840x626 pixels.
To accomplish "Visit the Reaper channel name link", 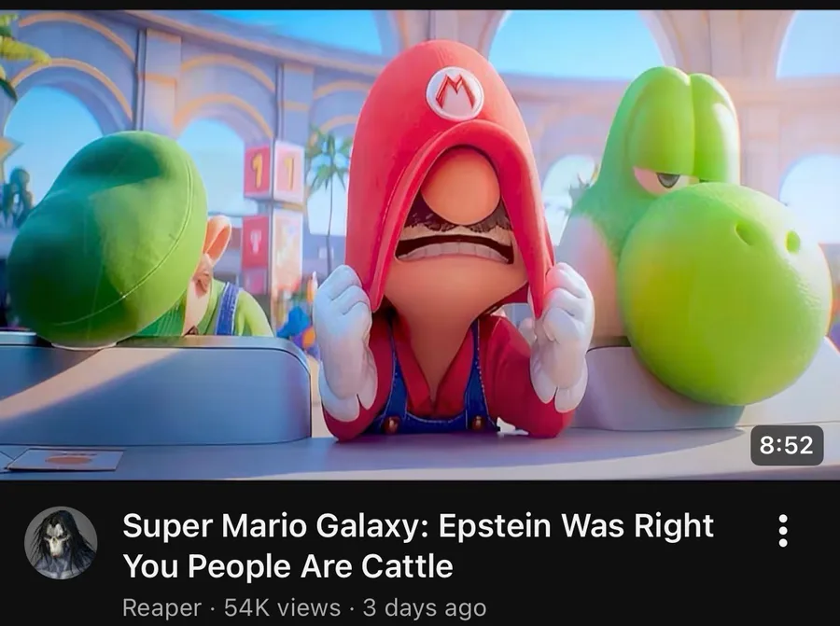I will [x=161, y=607].
